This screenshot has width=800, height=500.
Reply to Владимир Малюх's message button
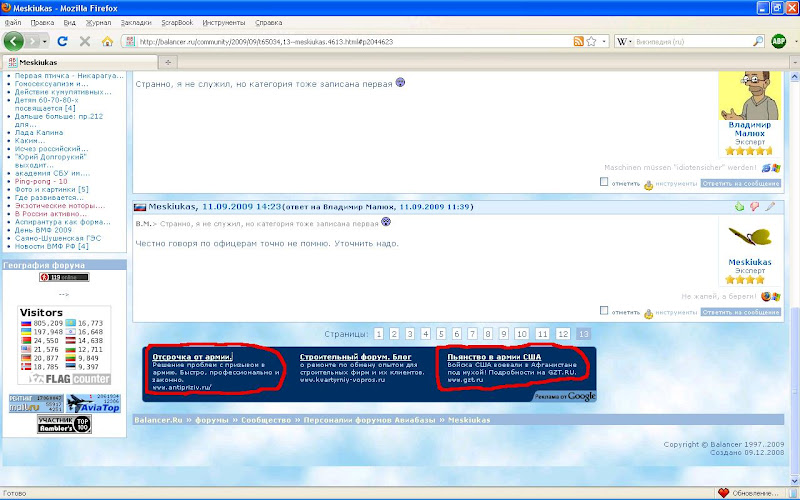[x=740, y=183]
